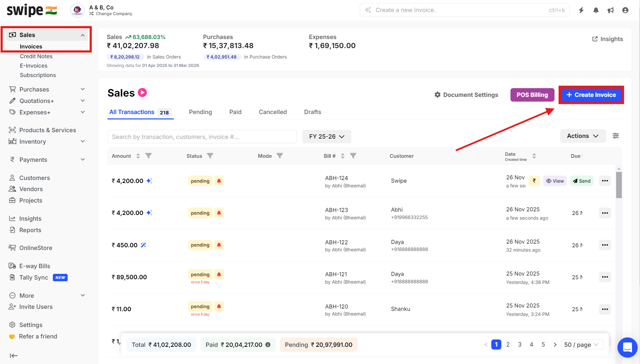Screen dimensions: 640x364
Task: Open more options for invoice ABH-123
Action: point(605,213)
